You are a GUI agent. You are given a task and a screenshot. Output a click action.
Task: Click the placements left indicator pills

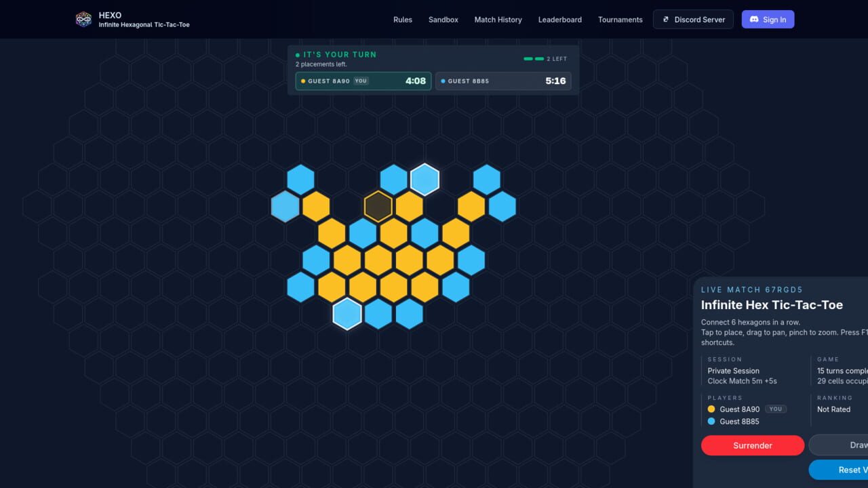(534, 59)
